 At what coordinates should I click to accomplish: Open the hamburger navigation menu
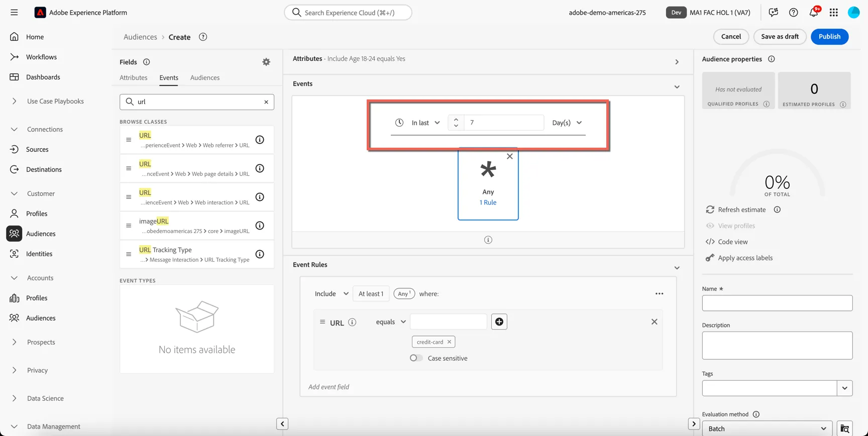tap(14, 13)
